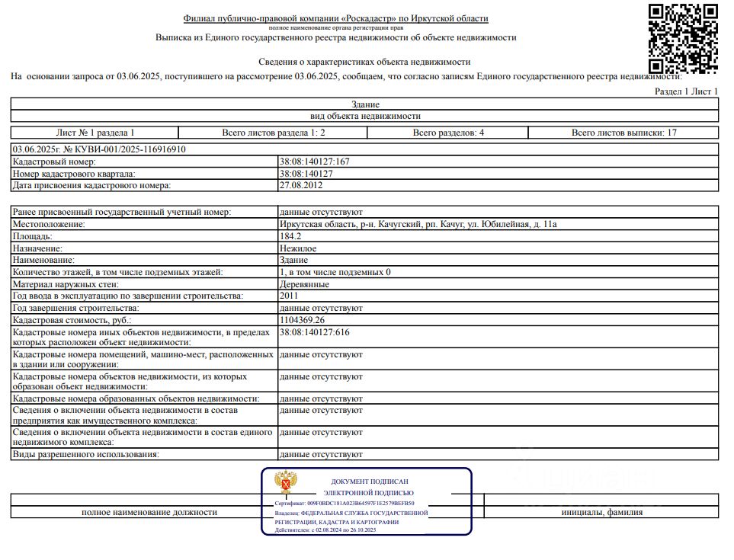
Task: Click the label 'Кадастровые номера иных объектов недвижимости'
Action: pyautogui.click(x=141, y=337)
